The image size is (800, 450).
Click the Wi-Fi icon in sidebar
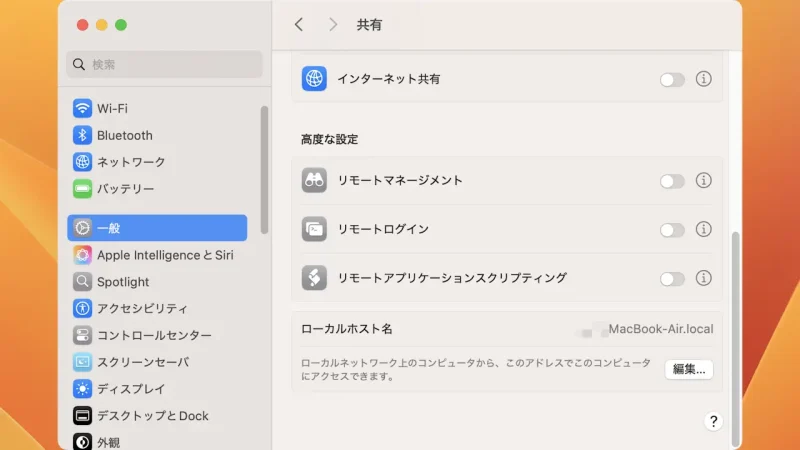pos(82,108)
